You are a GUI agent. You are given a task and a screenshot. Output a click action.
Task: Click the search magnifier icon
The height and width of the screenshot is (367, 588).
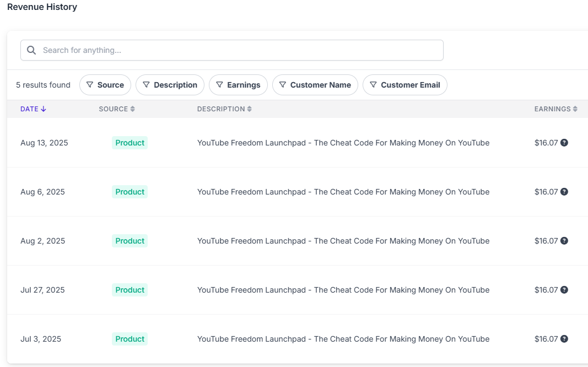tap(31, 50)
